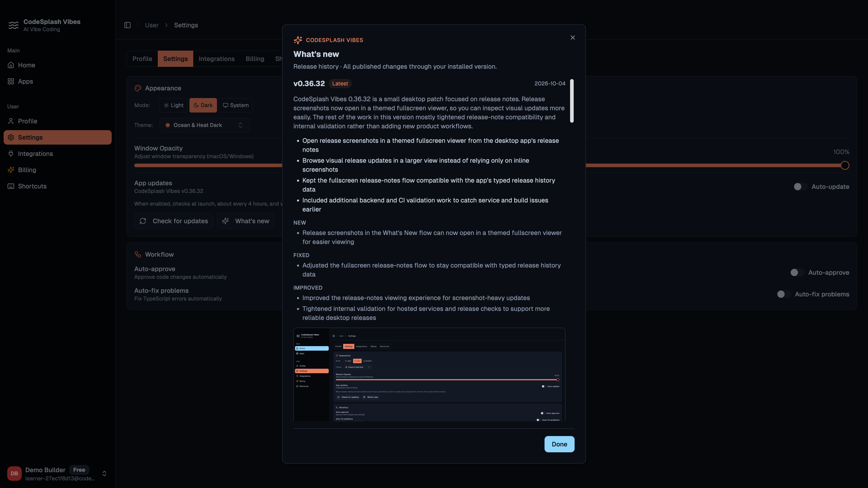Click the Window Opacity slider handle
868x488 pixels.
(845, 166)
